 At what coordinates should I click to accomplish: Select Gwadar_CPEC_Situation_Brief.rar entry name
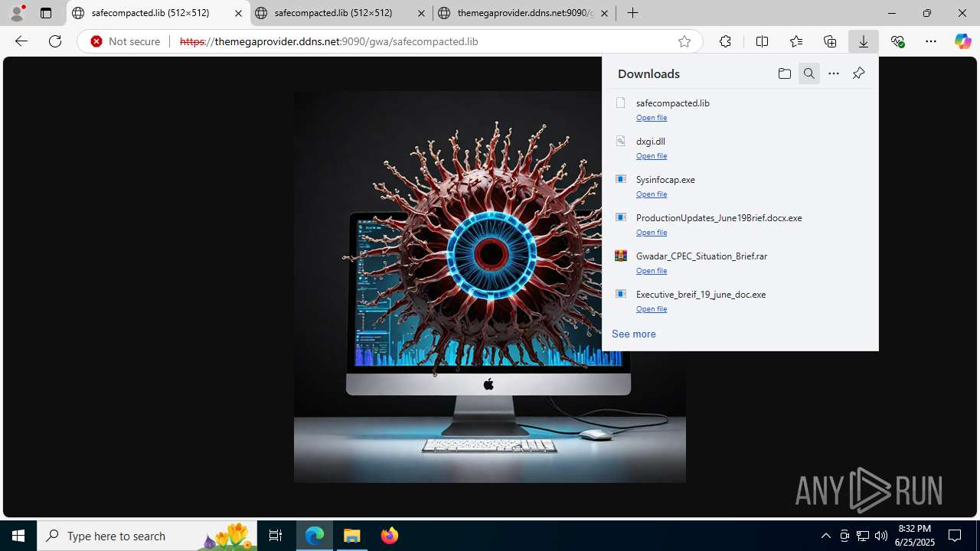pos(702,256)
